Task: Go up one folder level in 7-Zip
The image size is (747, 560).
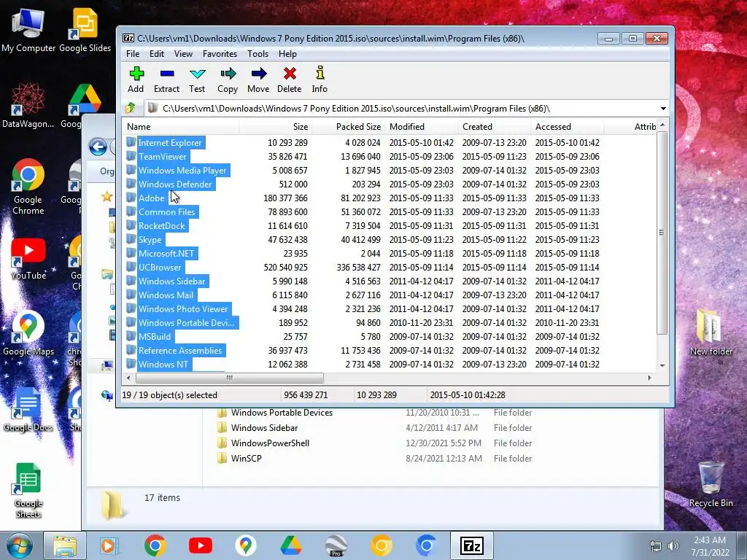Action: tap(131, 108)
